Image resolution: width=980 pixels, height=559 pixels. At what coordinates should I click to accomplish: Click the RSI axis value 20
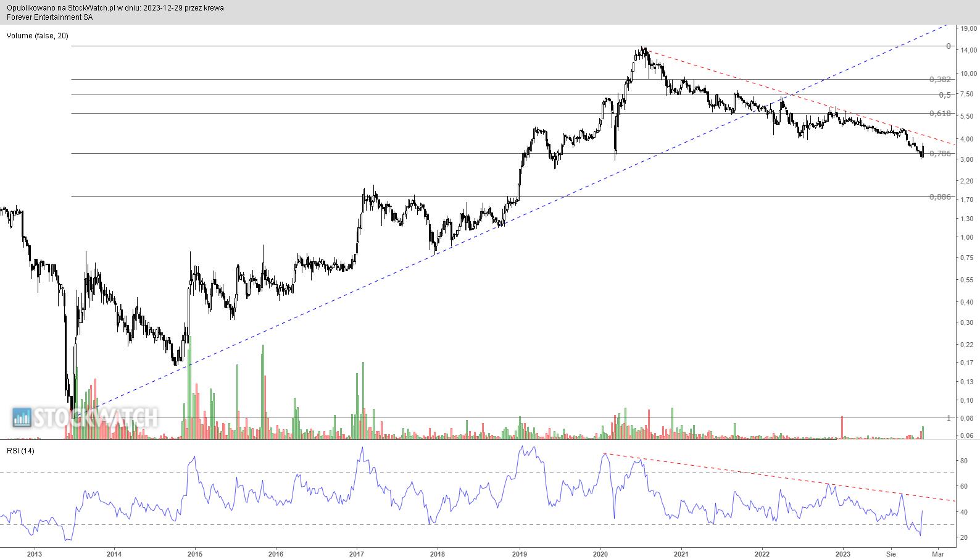[x=964, y=537]
